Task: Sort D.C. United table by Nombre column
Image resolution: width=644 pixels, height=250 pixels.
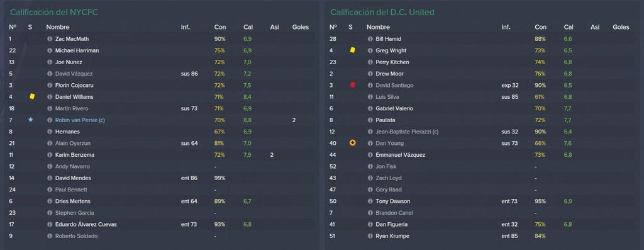Action: [378, 27]
